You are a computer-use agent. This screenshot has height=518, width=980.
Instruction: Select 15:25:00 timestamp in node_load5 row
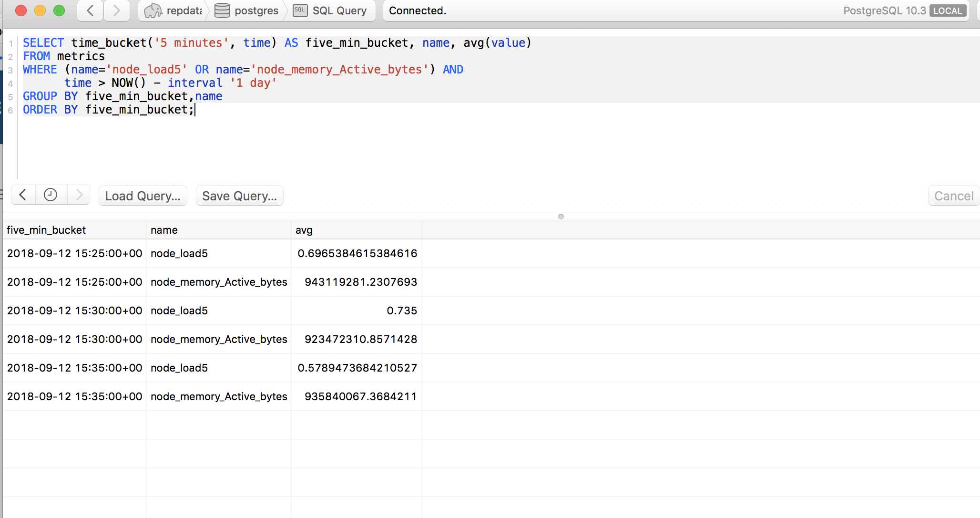point(74,253)
